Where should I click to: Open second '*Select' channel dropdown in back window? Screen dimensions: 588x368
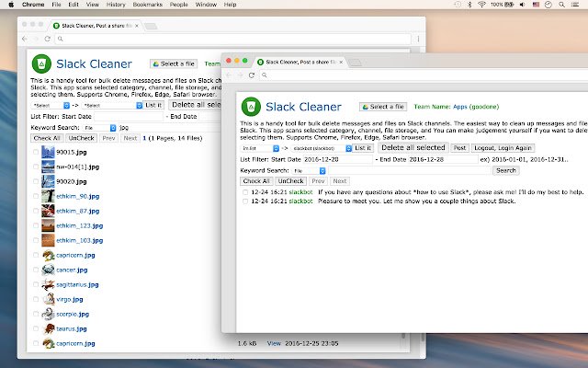point(112,106)
